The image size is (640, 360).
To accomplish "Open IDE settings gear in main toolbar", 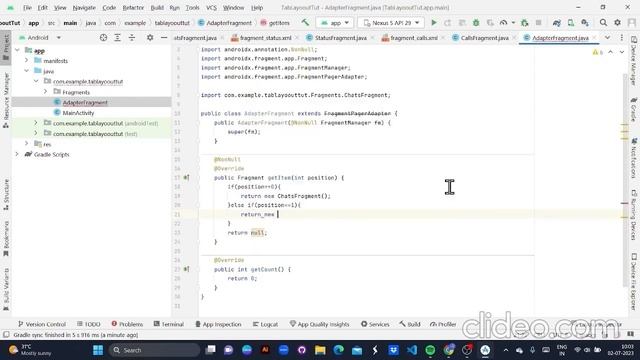I will tap(617, 23).
